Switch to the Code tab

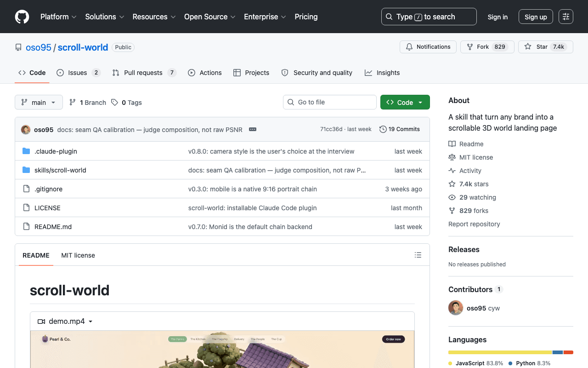[32, 73]
